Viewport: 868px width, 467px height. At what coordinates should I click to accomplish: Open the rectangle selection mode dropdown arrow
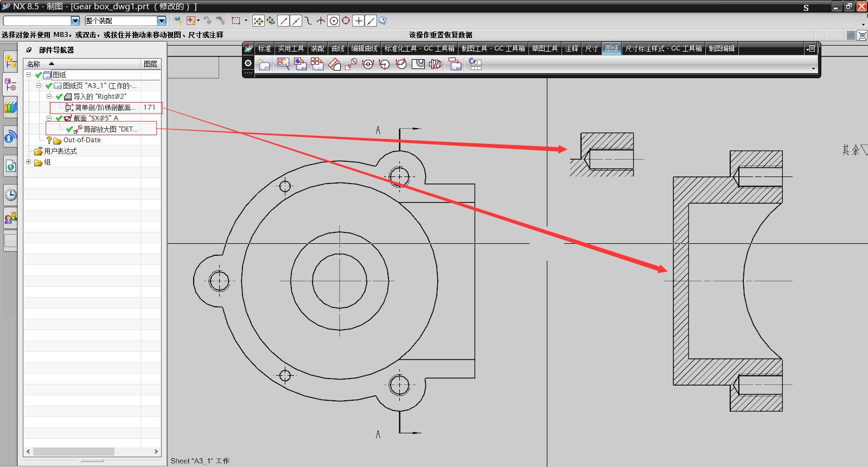[246, 21]
